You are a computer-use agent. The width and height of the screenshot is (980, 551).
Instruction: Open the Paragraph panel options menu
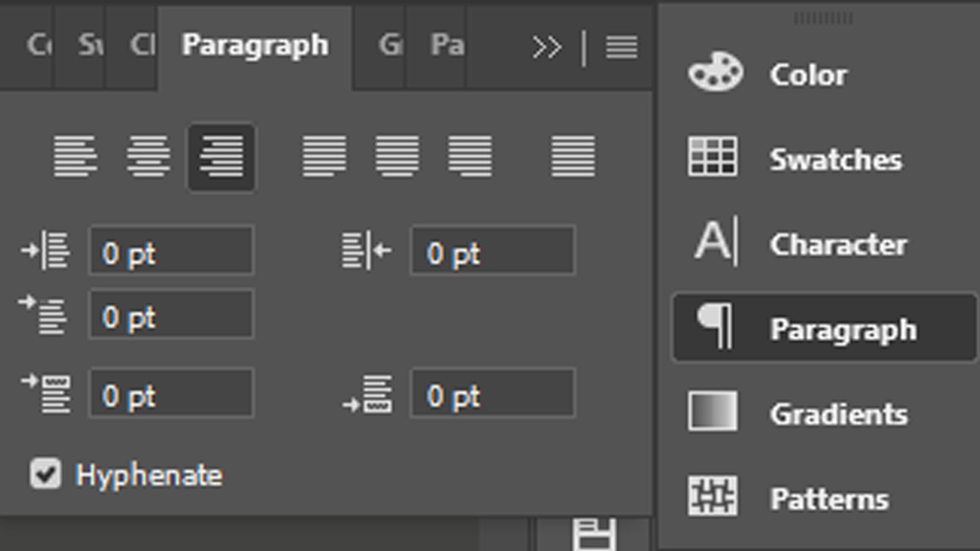point(621,47)
